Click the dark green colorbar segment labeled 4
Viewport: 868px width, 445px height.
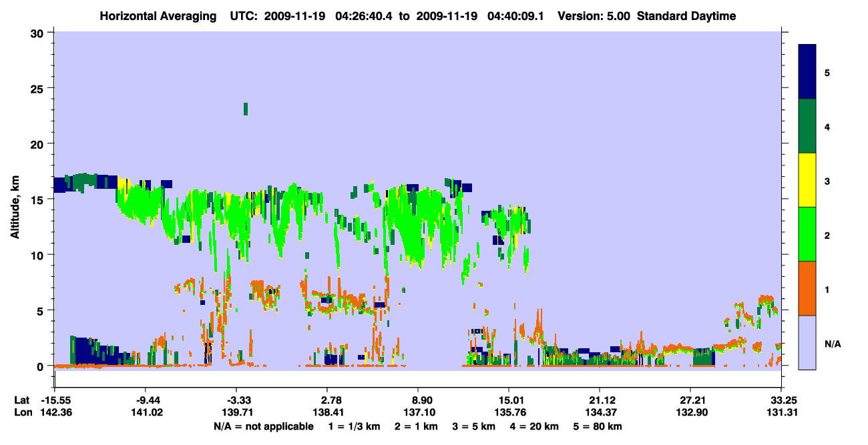[x=807, y=126]
